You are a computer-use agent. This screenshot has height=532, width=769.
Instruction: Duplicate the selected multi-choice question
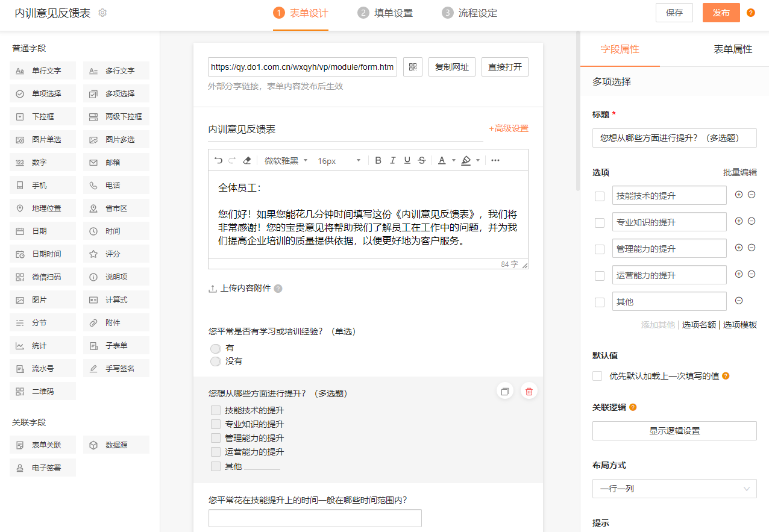pyautogui.click(x=505, y=391)
